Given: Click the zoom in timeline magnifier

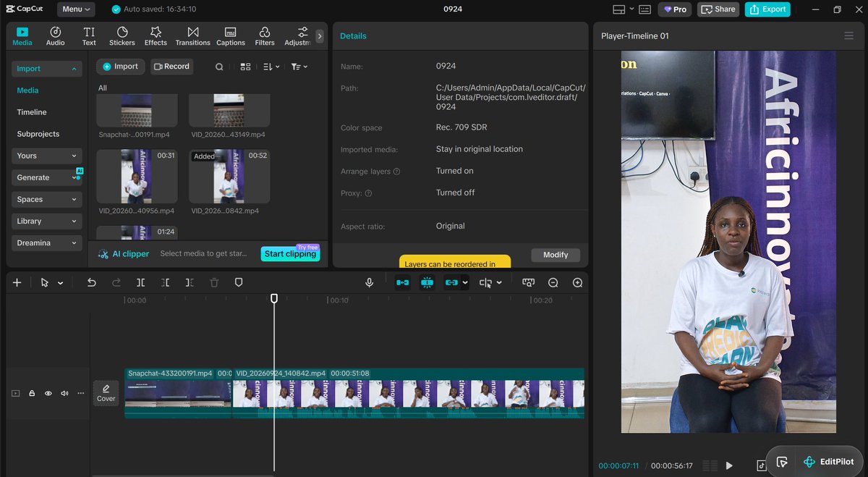Looking at the screenshot, I should (577, 283).
